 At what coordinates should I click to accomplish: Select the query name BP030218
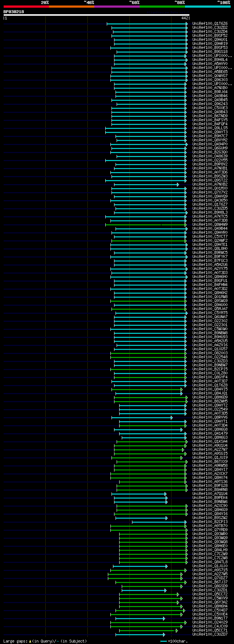click(14, 12)
